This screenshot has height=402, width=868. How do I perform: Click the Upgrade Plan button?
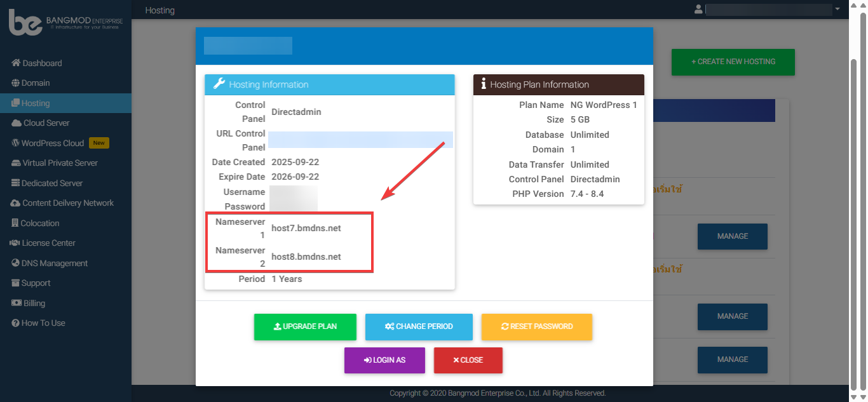point(305,326)
